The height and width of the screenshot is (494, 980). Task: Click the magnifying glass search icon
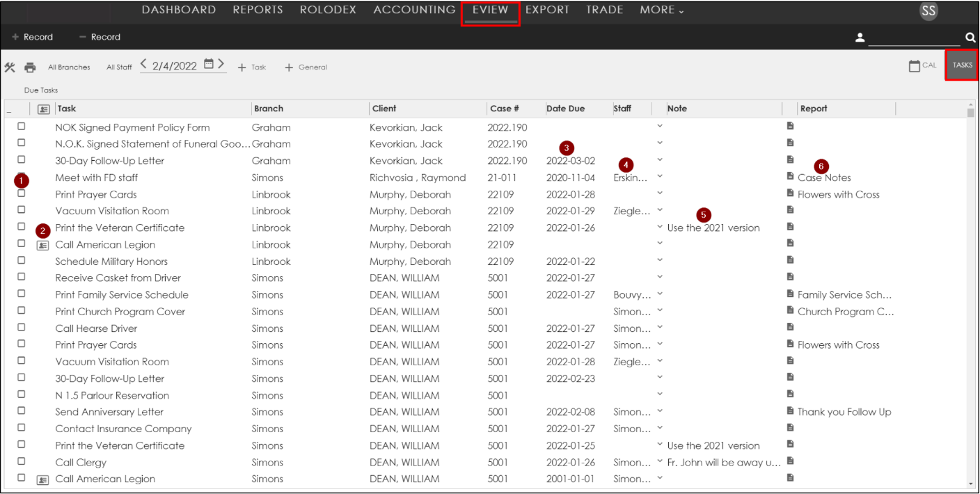[x=970, y=38]
